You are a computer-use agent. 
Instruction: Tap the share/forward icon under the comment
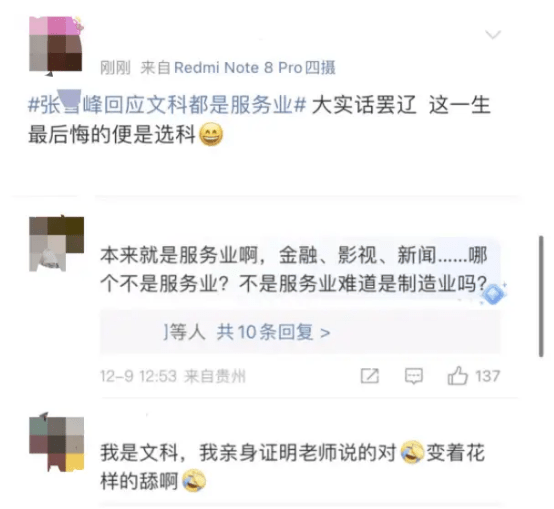pos(370,376)
